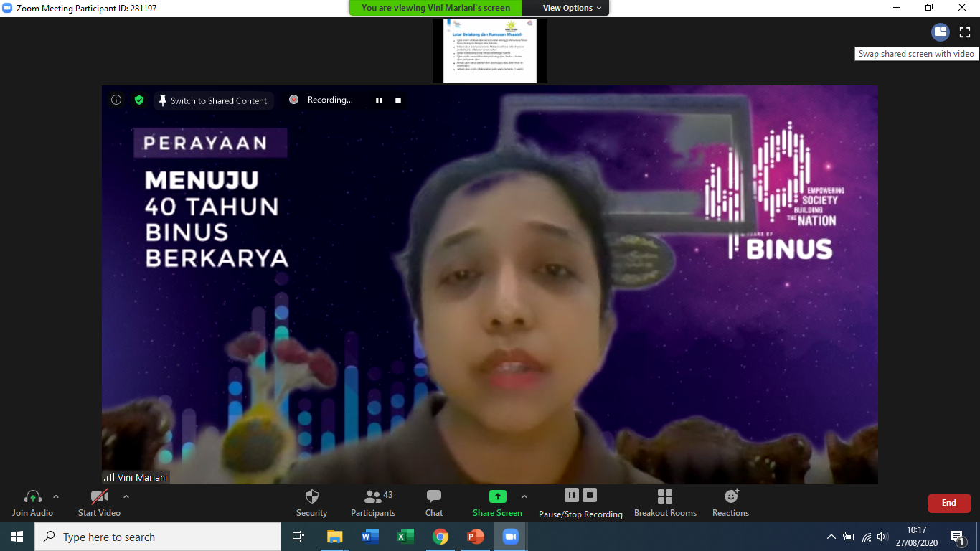Open the volume tray icon
980x551 pixels.
[882, 537]
